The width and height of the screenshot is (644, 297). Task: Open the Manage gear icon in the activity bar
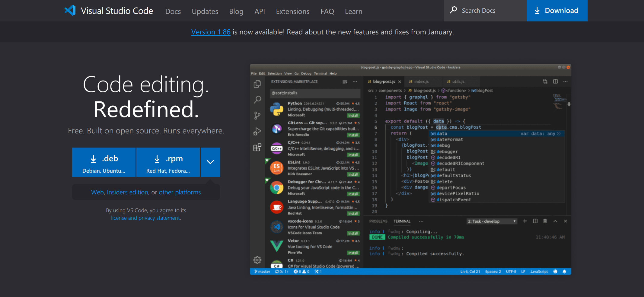pyautogui.click(x=257, y=260)
